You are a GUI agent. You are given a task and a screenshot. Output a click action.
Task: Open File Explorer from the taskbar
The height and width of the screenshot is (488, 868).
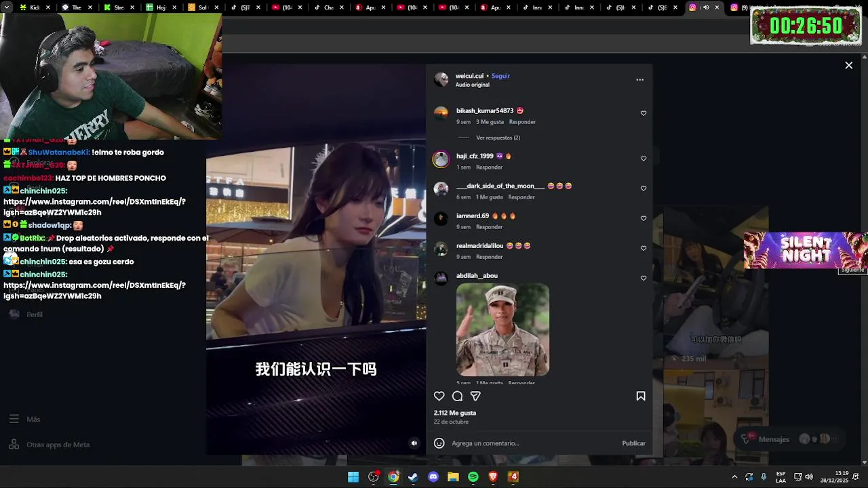click(x=453, y=477)
